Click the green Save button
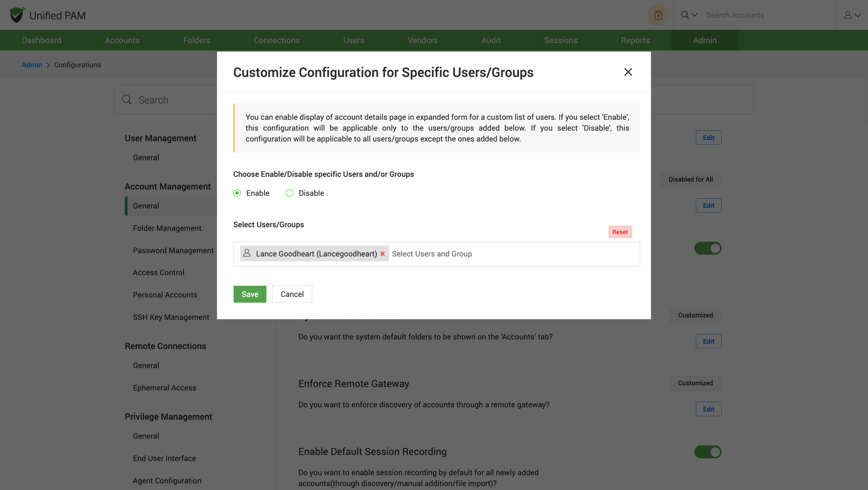 click(250, 294)
